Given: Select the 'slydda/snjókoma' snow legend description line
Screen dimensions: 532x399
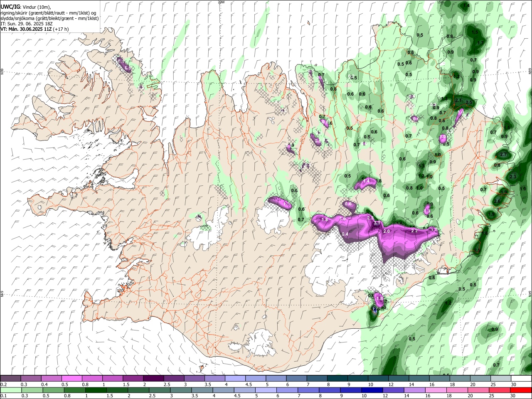Looking at the screenshot, I should 50,18.
